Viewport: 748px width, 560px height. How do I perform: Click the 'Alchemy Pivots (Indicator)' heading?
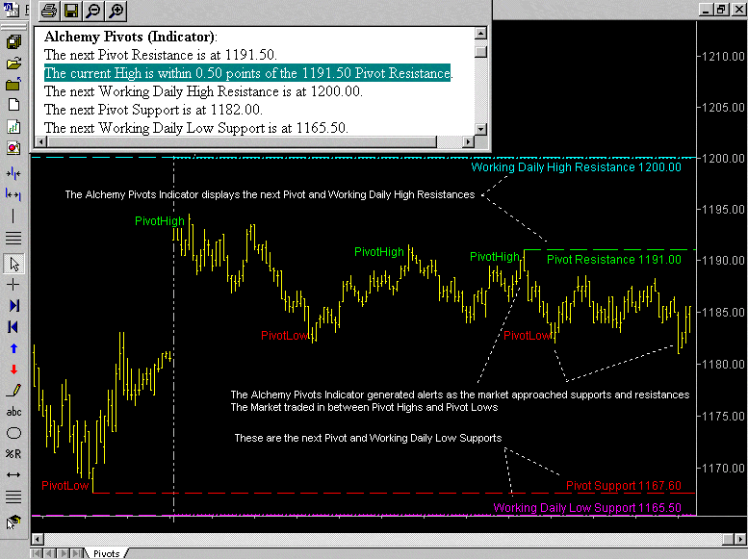pyautogui.click(x=130, y=37)
